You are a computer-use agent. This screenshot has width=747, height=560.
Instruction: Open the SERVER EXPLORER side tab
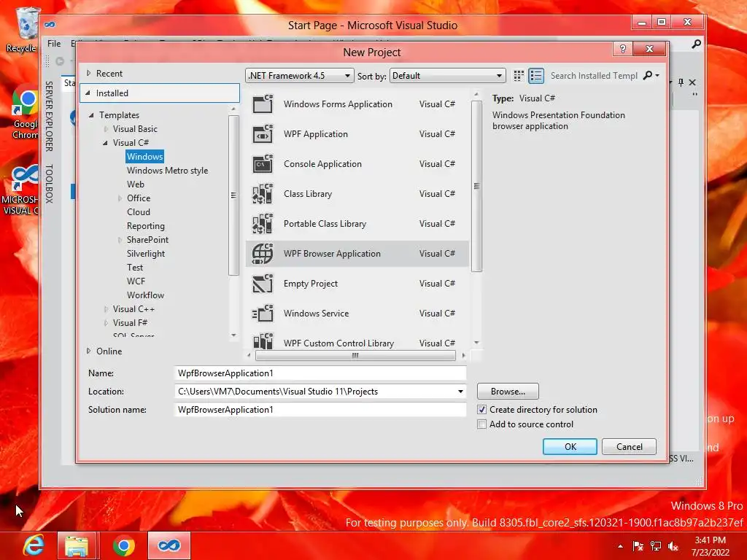click(x=49, y=117)
